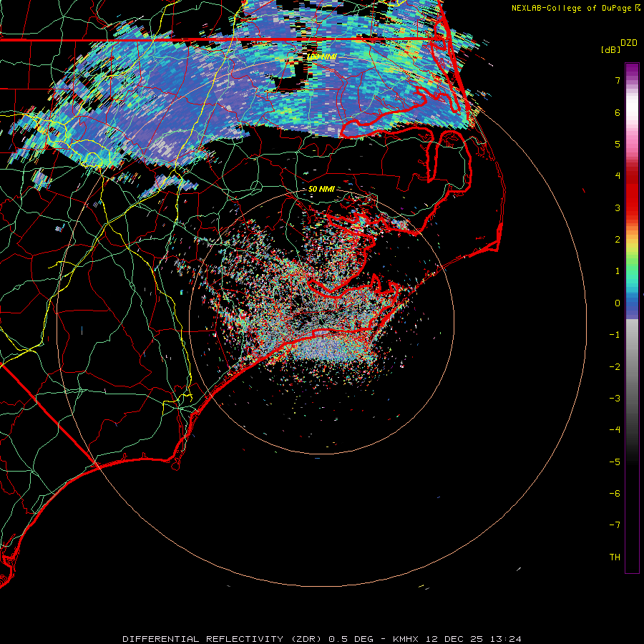
Task: Click the color scale value -4
Action: tap(615, 430)
